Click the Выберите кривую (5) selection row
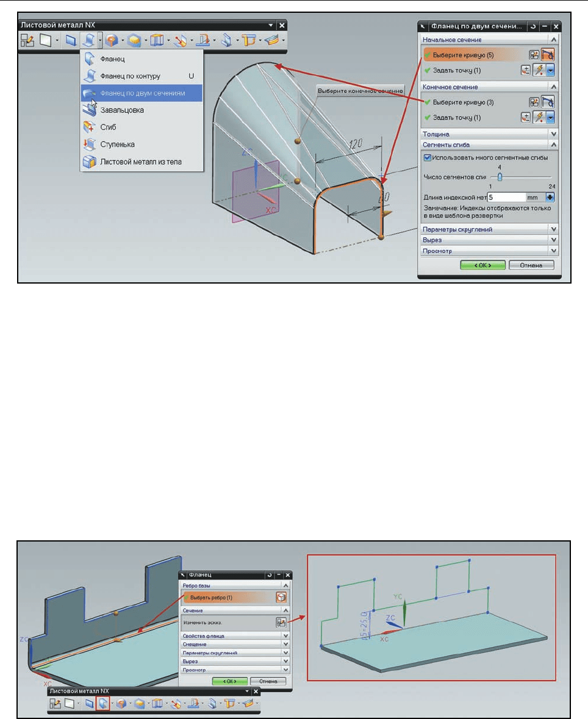The width and height of the screenshot is (588, 719). click(x=475, y=55)
